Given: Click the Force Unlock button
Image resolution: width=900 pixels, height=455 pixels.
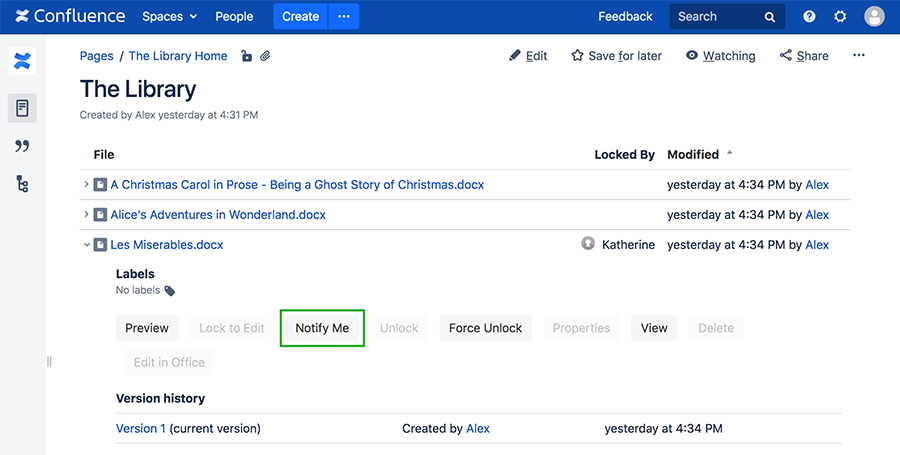Looking at the screenshot, I should (x=486, y=328).
